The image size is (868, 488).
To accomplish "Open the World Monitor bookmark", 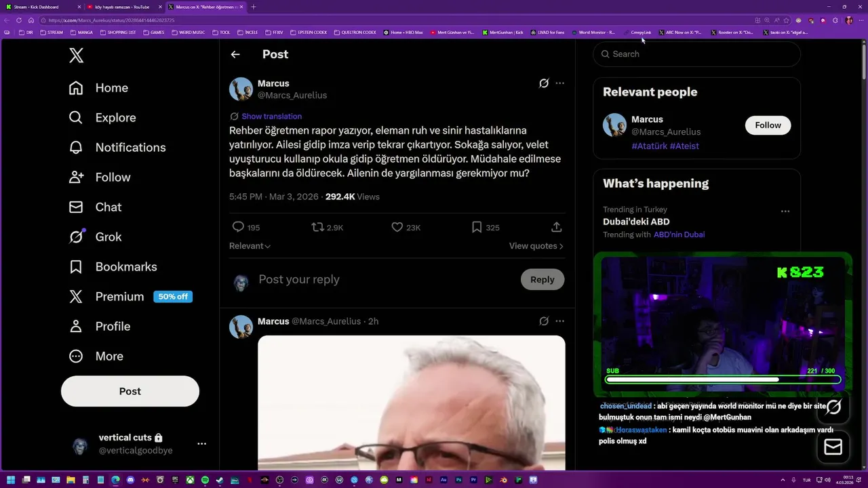I will tap(593, 33).
